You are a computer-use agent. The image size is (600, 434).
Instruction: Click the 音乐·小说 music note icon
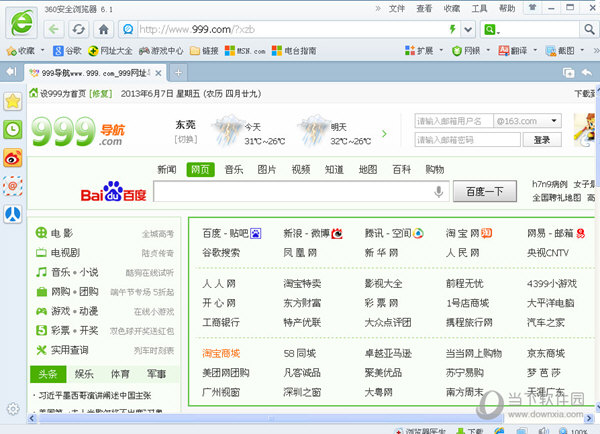[41, 272]
